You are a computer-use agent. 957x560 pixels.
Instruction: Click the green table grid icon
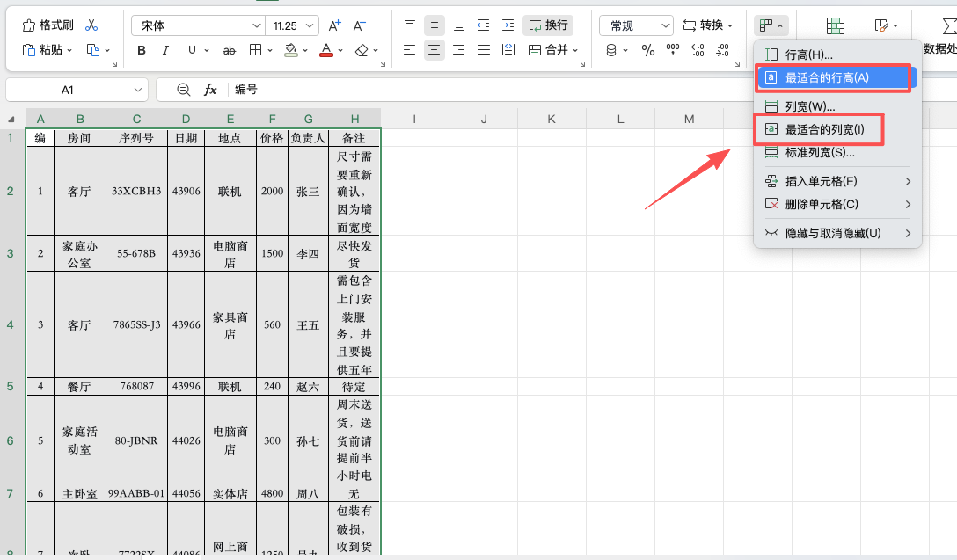click(x=836, y=25)
